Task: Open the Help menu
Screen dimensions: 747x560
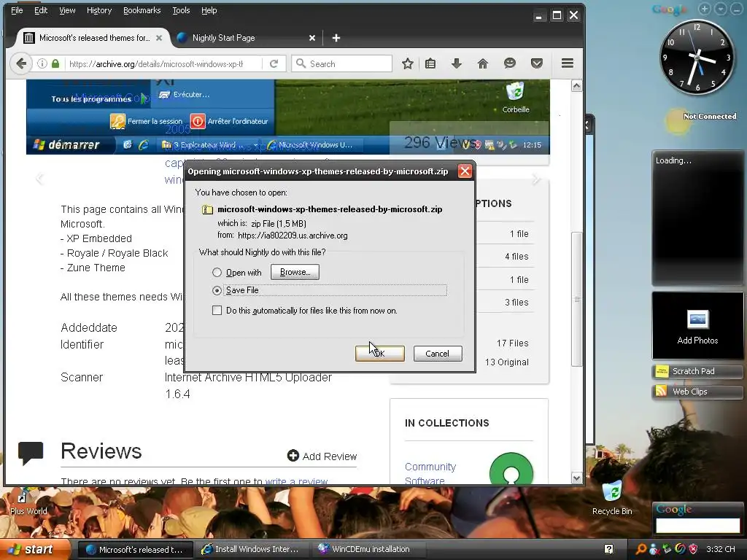Action: [x=209, y=10]
